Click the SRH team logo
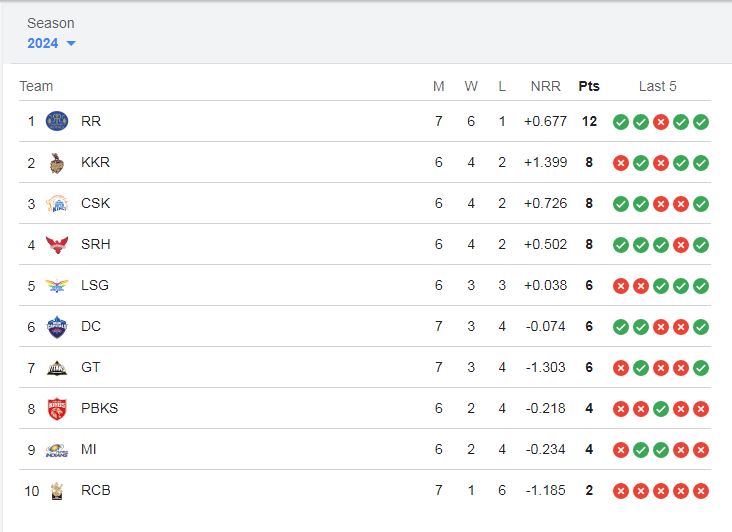This screenshot has height=532, width=732. point(57,245)
